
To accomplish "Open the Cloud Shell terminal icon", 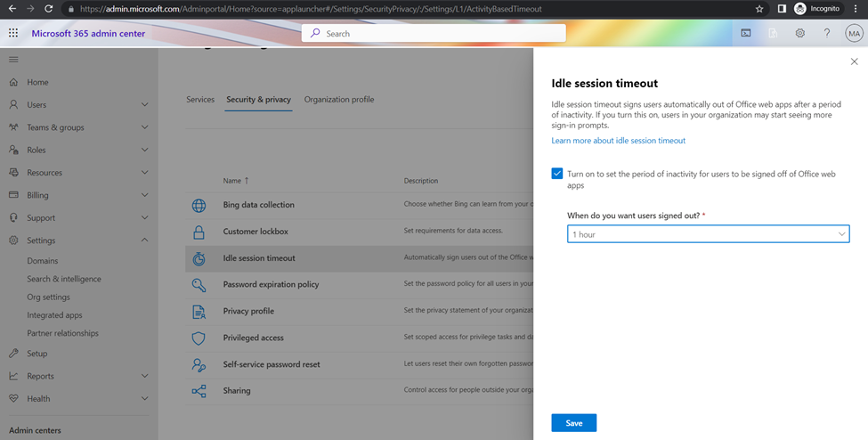I will (x=746, y=33).
